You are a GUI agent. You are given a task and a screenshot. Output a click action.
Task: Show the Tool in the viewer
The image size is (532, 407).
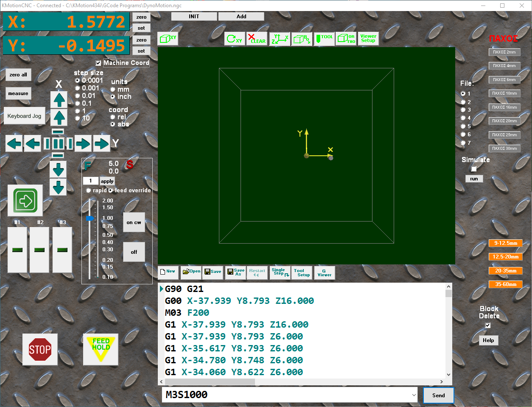click(324, 39)
